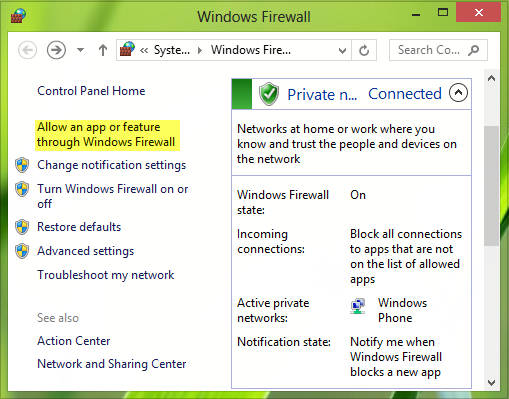Open breadcrumb arrow after Syste...
Viewport: 509px width, 399px height.
(x=200, y=50)
